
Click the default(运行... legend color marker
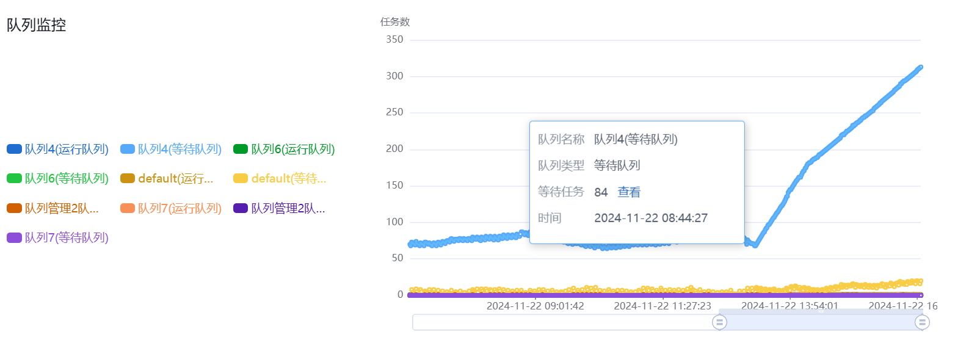128,178
